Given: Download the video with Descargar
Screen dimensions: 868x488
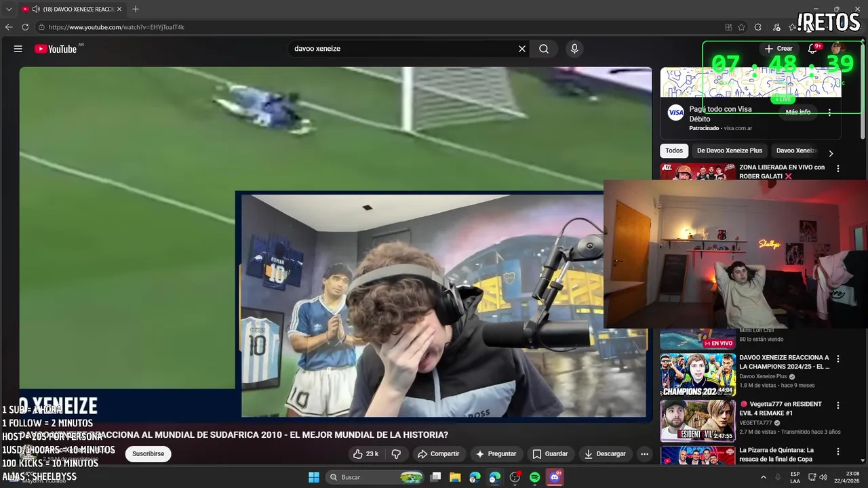Looking at the screenshot, I should click(605, 454).
